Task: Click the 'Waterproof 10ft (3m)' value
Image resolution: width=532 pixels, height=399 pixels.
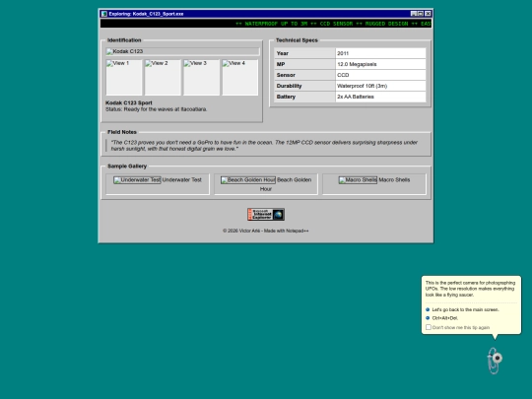Action: (x=362, y=86)
